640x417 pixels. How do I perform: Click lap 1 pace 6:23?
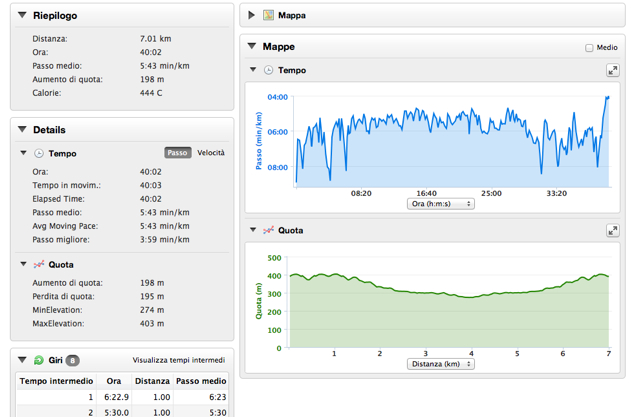tap(218, 397)
